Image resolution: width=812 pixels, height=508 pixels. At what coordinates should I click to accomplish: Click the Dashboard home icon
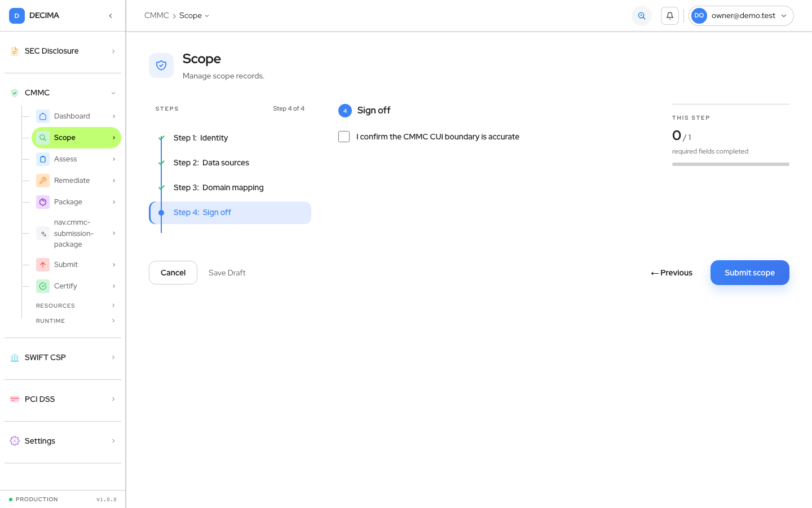43,116
